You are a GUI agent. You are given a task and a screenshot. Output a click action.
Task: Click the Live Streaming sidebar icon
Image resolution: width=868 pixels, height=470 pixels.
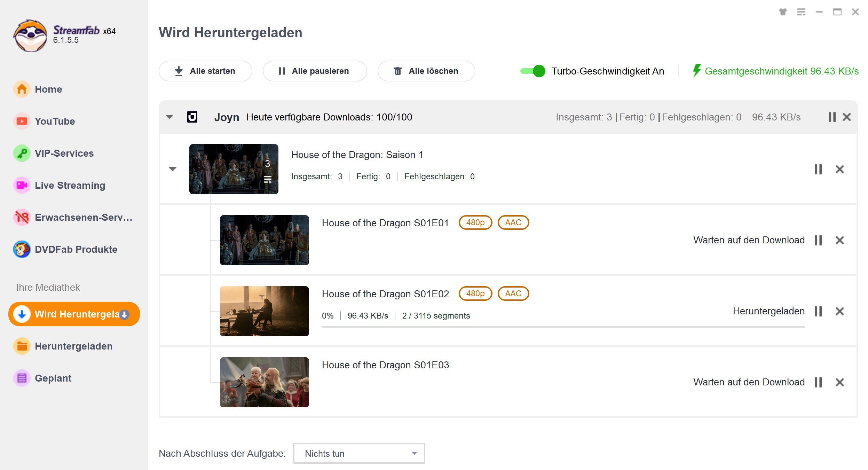21,185
